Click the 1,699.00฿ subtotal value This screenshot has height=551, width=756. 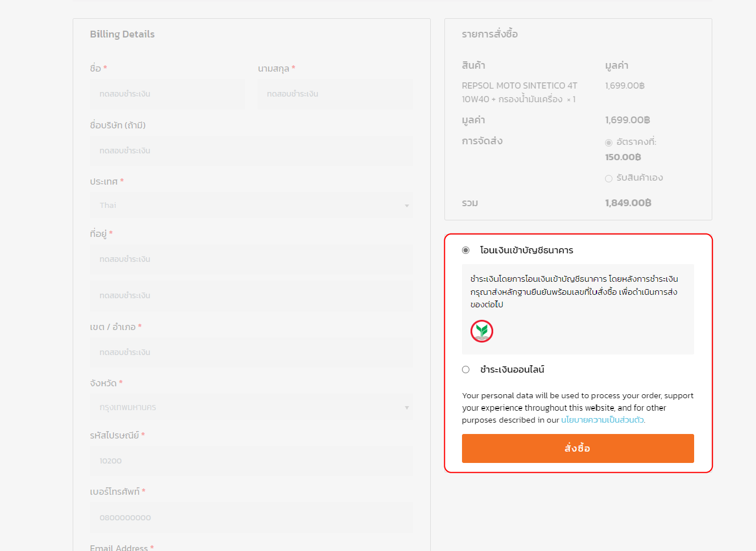tap(628, 120)
